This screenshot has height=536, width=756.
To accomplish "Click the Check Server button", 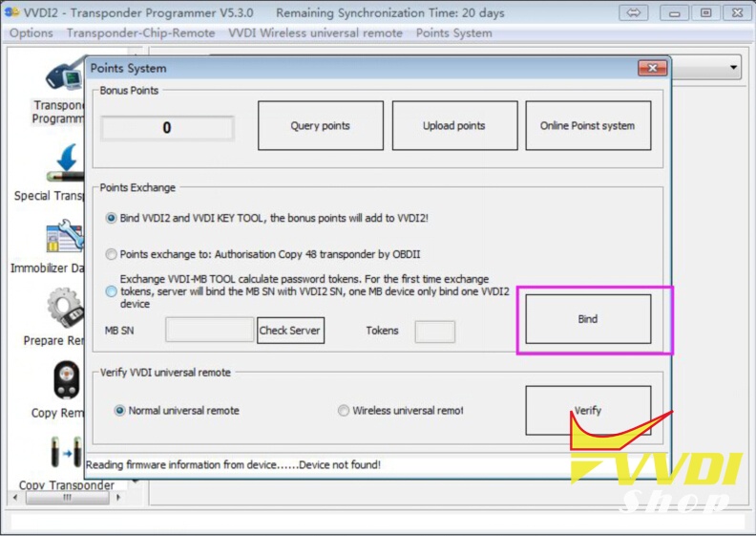I will pyautogui.click(x=290, y=331).
